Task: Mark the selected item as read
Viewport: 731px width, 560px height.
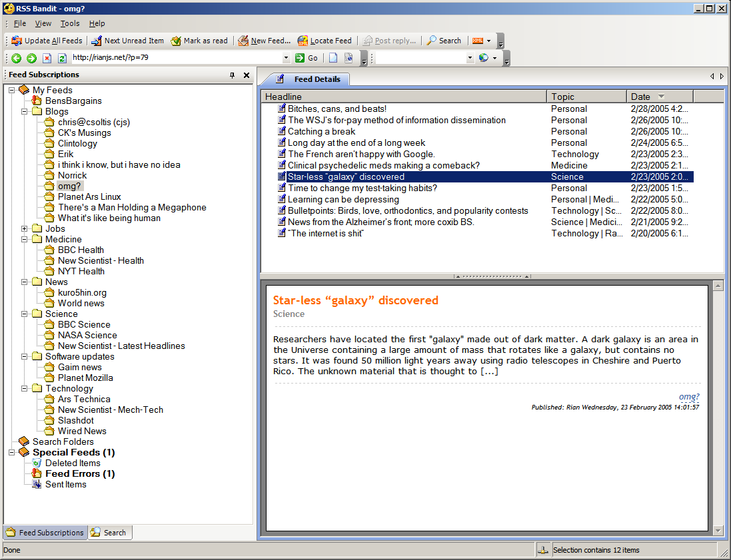Action: [x=199, y=41]
